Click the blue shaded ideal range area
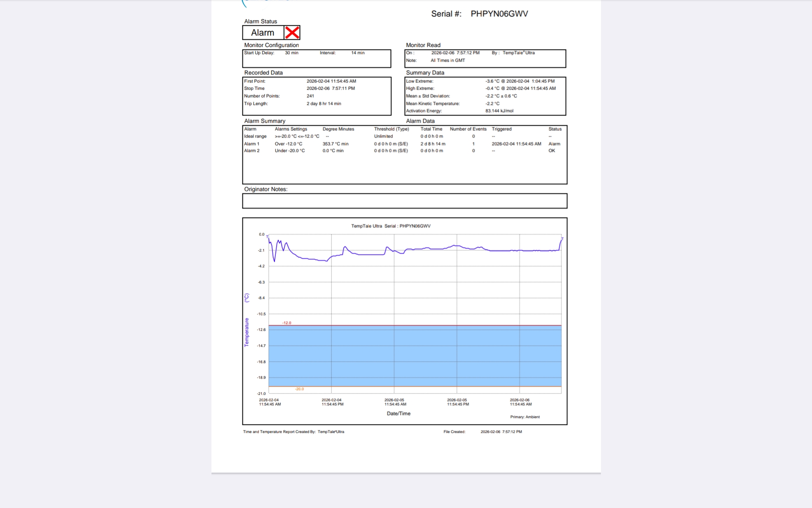This screenshot has width=812, height=508. coord(414,356)
